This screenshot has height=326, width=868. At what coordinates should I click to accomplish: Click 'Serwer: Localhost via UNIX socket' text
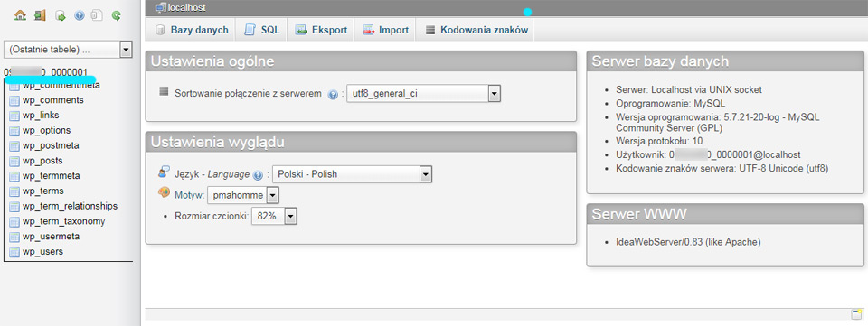689,89
